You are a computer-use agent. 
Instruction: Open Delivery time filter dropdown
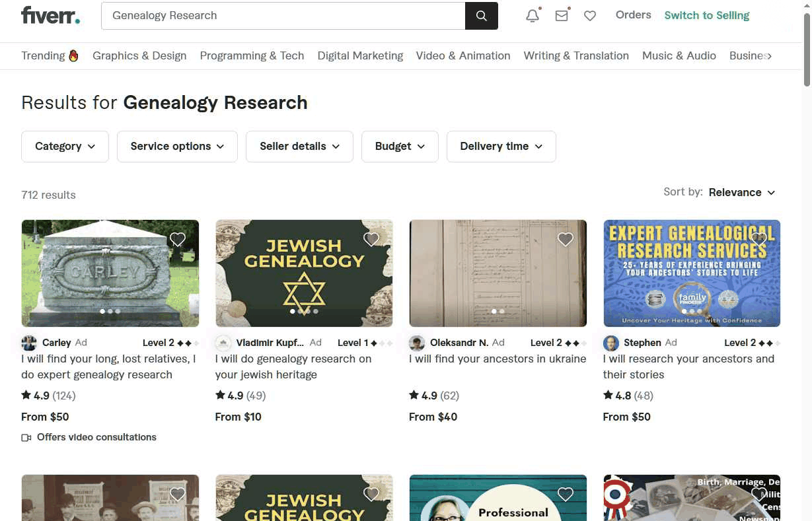501,146
